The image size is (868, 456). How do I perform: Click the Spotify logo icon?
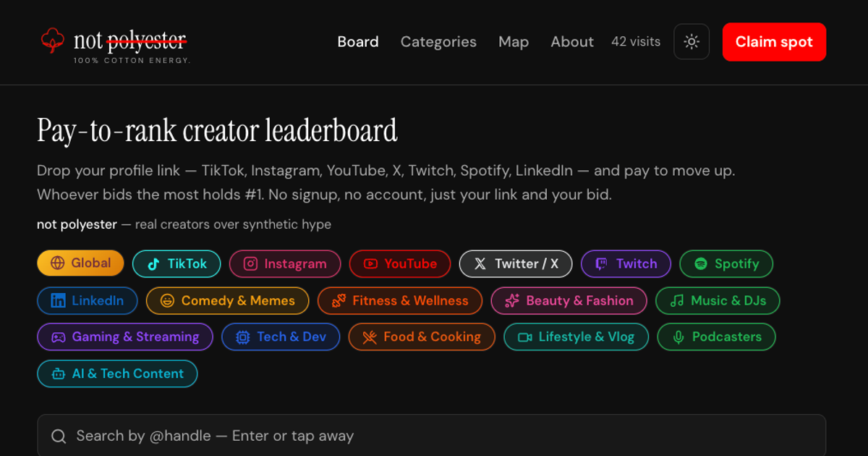coord(701,263)
